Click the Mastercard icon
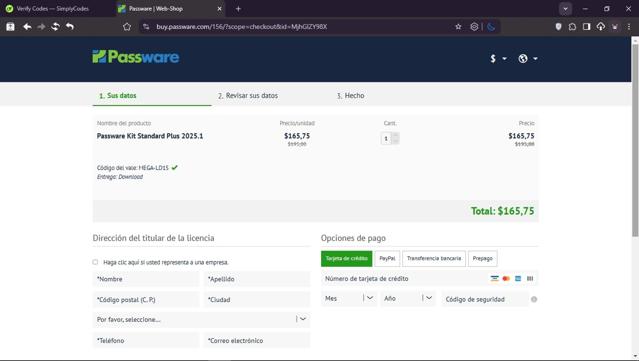 pyautogui.click(x=506, y=279)
